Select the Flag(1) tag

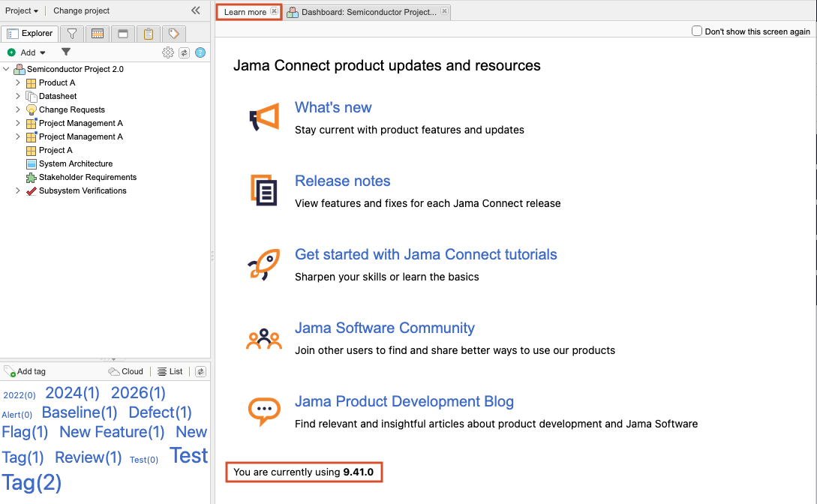25,432
